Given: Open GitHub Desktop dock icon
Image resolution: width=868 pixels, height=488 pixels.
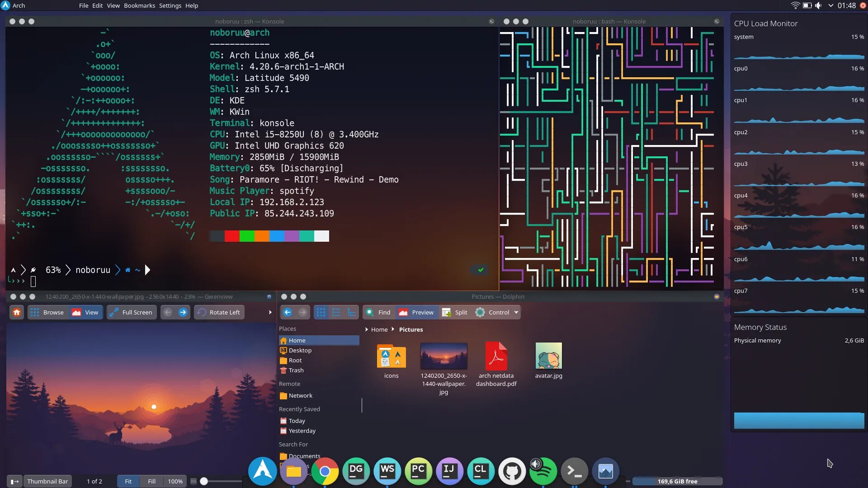Looking at the screenshot, I should tap(512, 471).
